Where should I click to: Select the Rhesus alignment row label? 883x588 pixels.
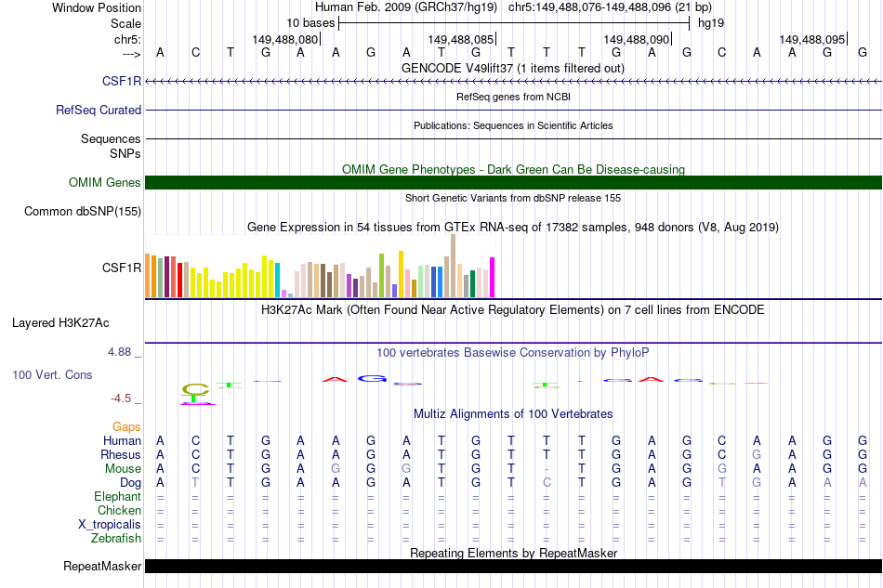coord(121,454)
